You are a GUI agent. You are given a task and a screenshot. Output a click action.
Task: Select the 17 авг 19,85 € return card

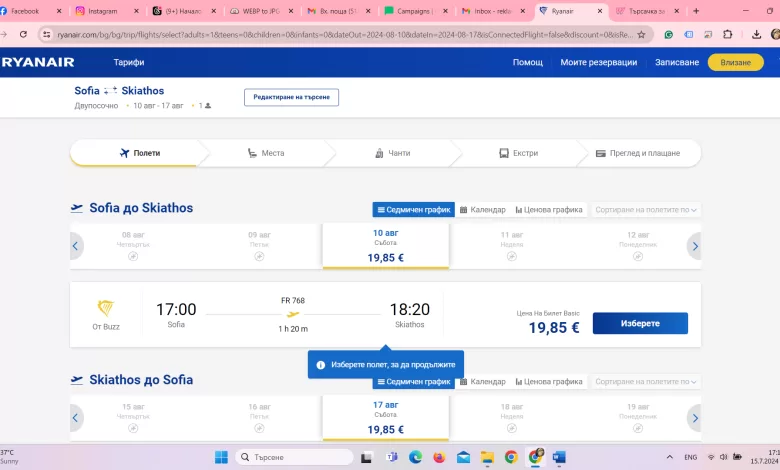pos(386,418)
